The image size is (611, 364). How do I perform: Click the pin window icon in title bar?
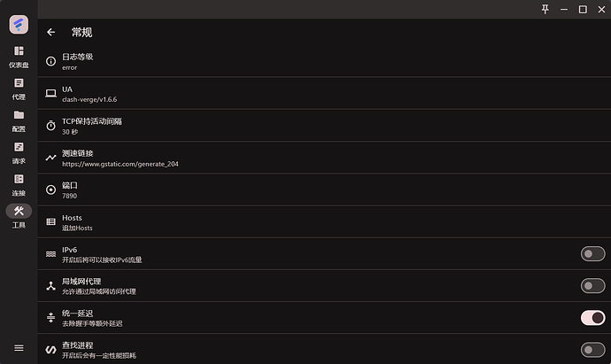(x=545, y=9)
